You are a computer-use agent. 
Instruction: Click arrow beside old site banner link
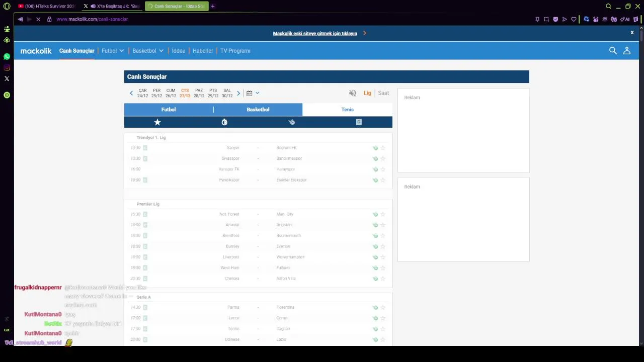tap(364, 33)
